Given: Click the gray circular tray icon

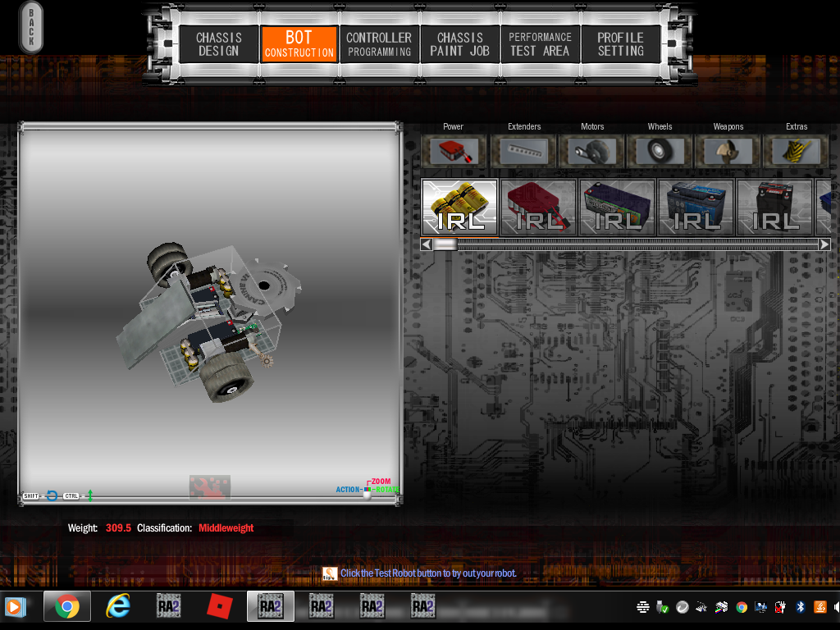Looking at the screenshot, I should 682,607.
